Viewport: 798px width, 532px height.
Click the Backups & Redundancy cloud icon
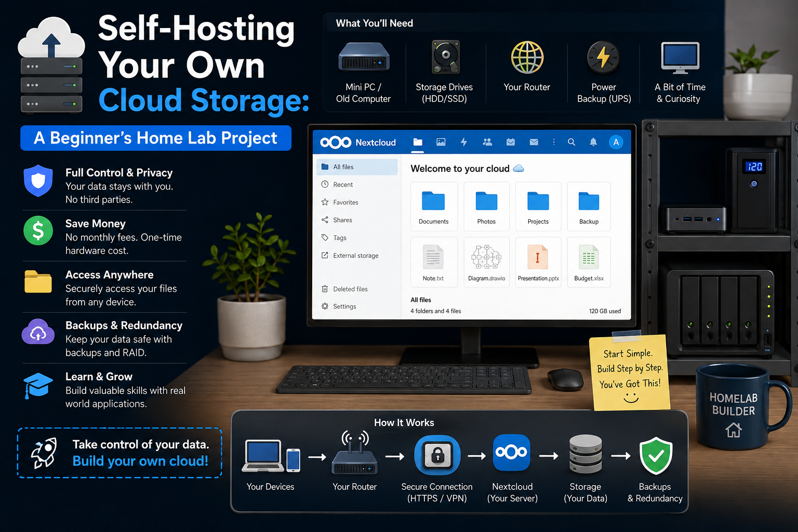(x=38, y=331)
